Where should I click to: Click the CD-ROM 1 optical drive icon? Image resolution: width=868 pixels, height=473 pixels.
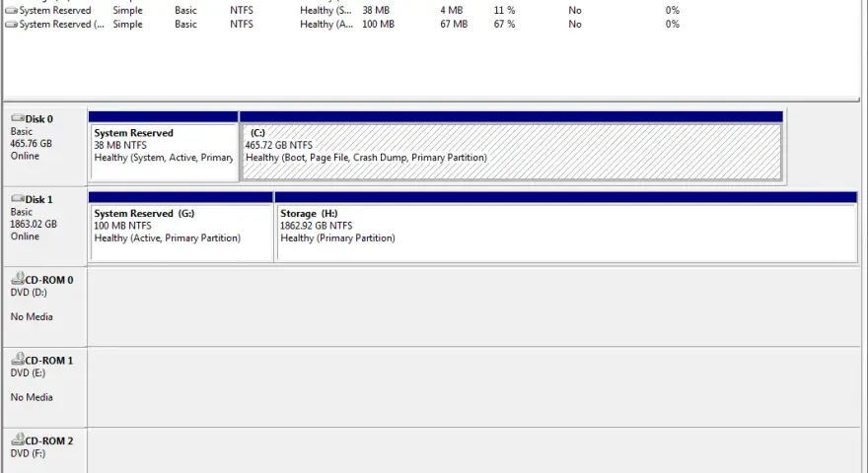tap(18, 359)
